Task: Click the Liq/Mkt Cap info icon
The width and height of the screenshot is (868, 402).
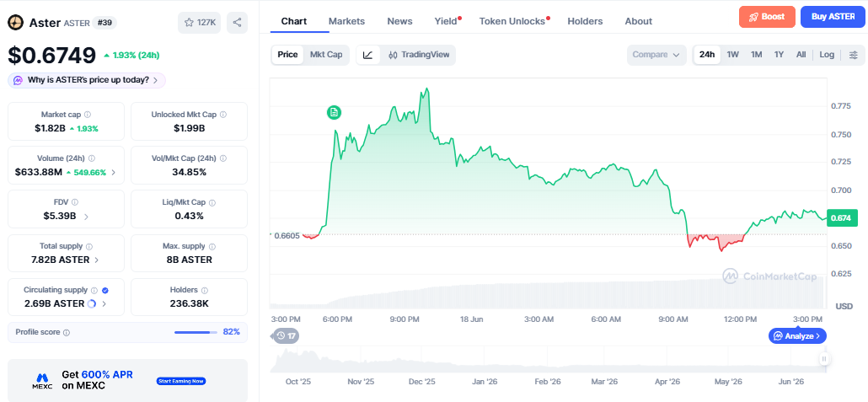Action: (x=212, y=202)
